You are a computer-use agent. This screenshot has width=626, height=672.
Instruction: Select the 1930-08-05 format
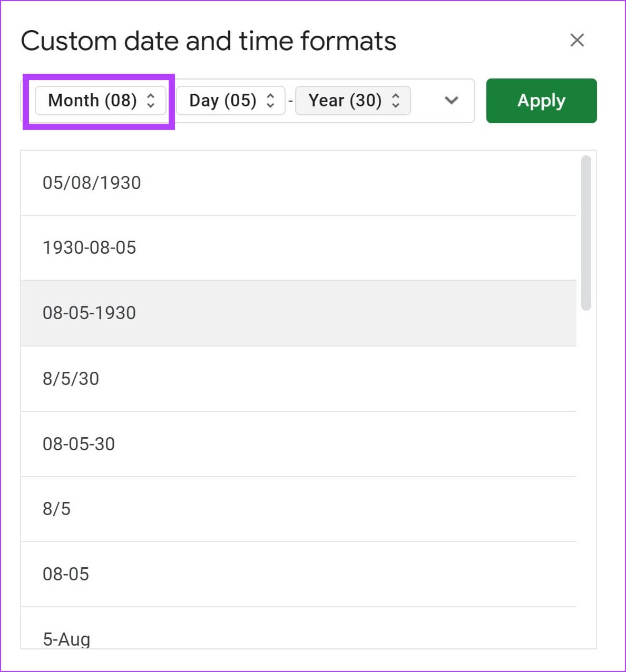click(89, 248)
